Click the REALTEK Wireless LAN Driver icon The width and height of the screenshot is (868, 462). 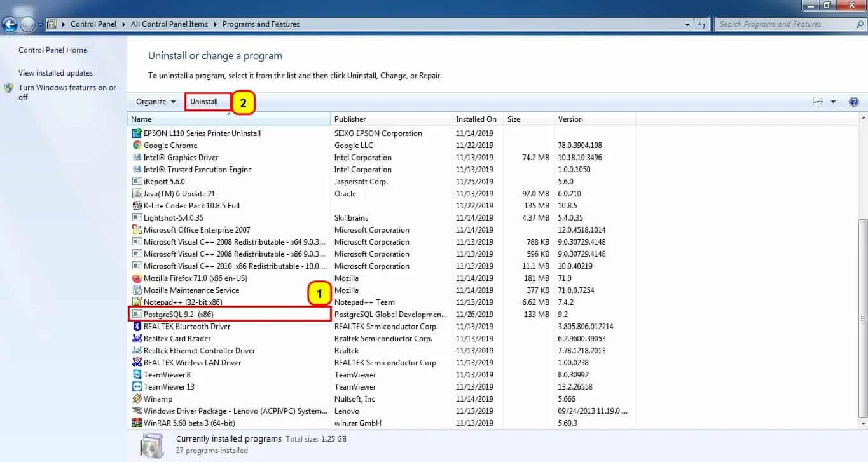[x=137, y=363]
